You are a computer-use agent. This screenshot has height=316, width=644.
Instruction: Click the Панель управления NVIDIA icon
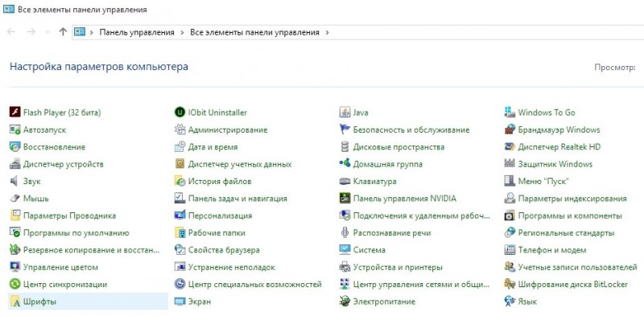(345, 199)
